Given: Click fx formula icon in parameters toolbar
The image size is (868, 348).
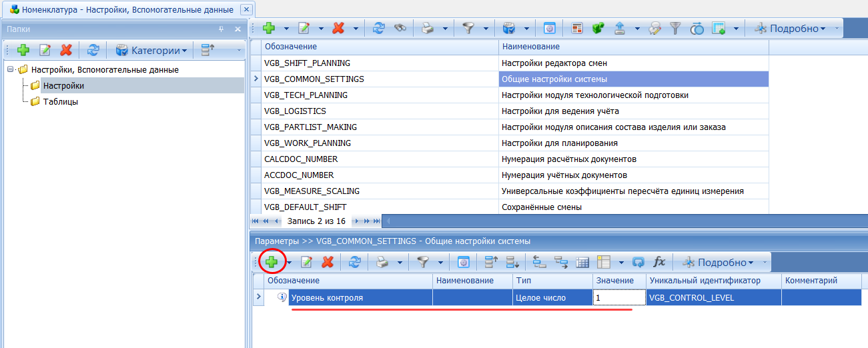Looking at the screenshot, I should (x=659, y=262).
